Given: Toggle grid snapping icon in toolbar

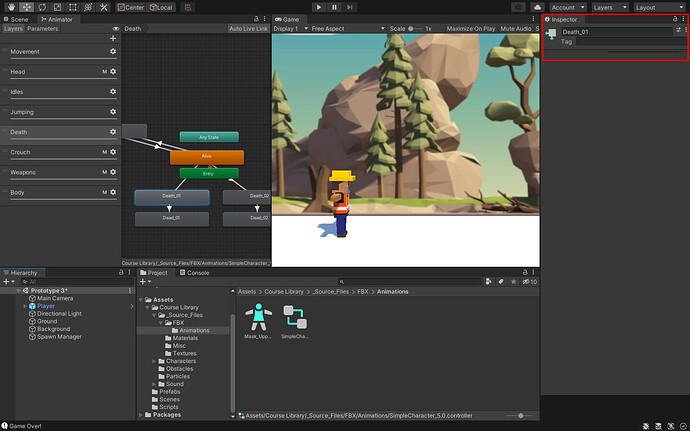Looking at the screenshot, I should point(188,7).
